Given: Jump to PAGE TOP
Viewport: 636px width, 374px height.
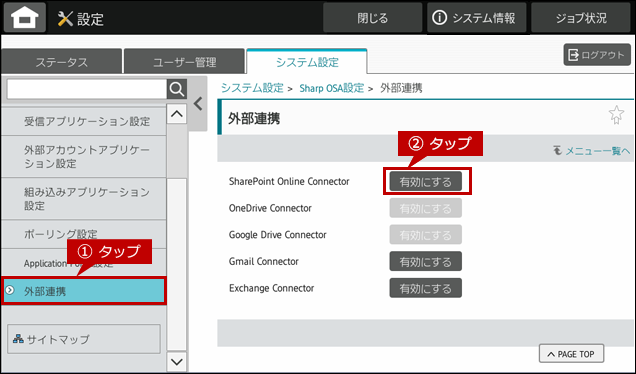Looking at the screenshot, I should [571, 354].
